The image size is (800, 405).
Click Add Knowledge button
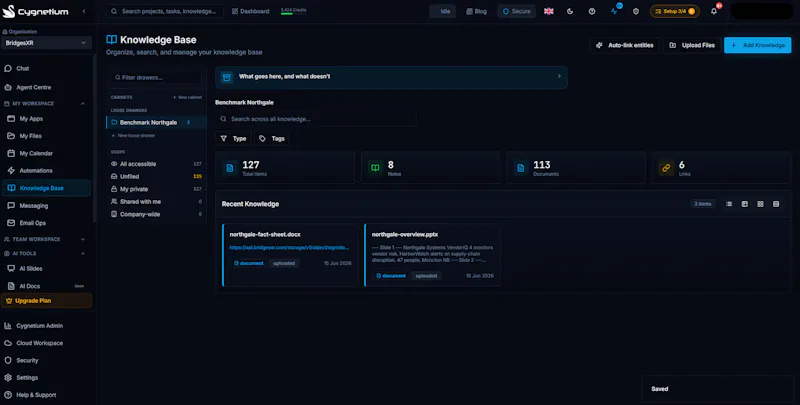758,45
